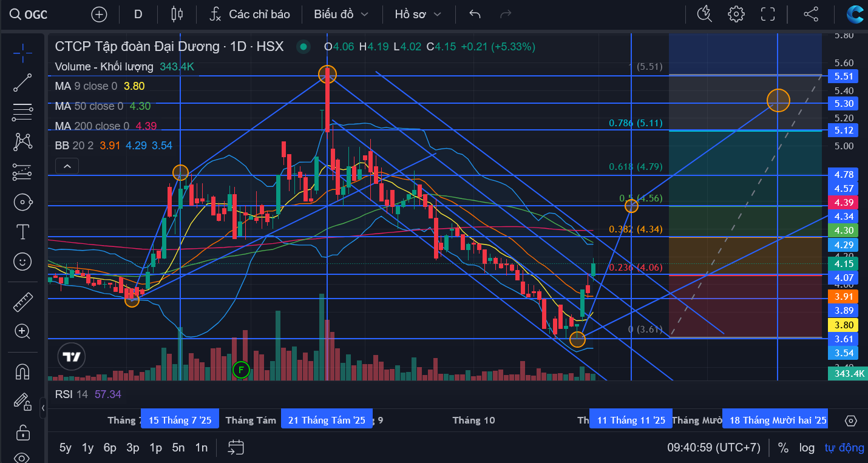The height and width of the screenshot is (463, 868).
Task: Toggle magnet mode for drawings
Action: (22, 371)
